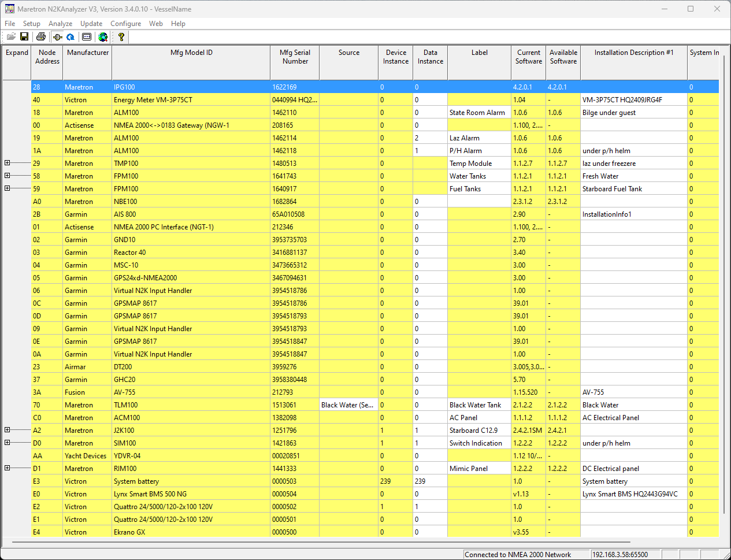Click the printer icon in toolbar

click(41, 37)
